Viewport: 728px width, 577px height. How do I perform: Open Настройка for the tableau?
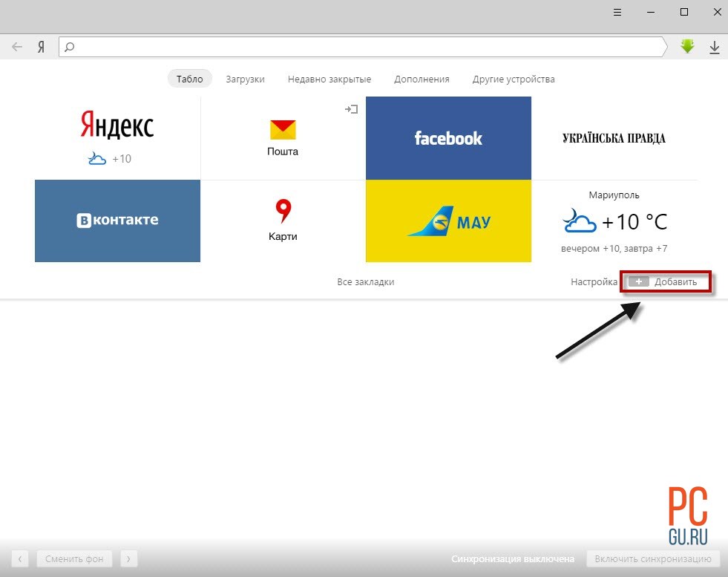594,281
